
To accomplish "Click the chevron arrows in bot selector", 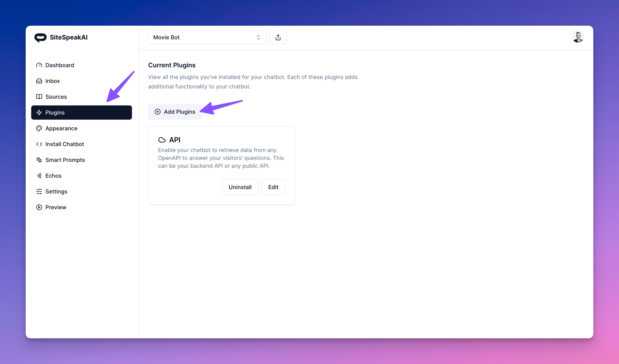I will click(x=258, y=37).
